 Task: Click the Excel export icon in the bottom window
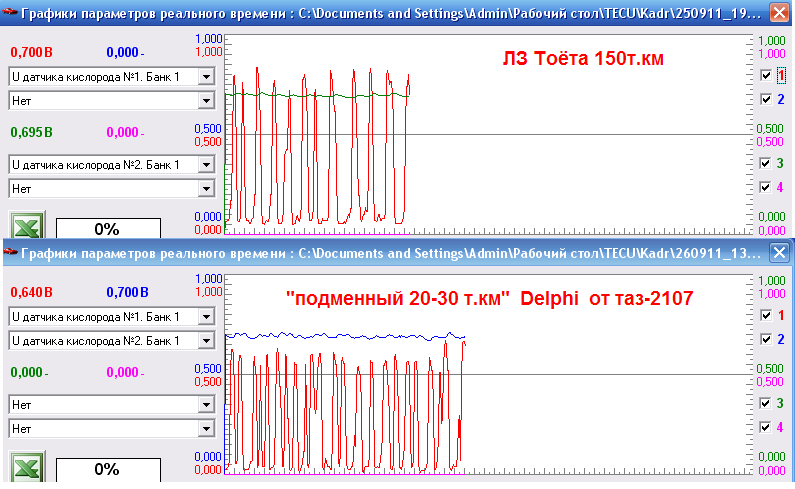pos(27,466)
